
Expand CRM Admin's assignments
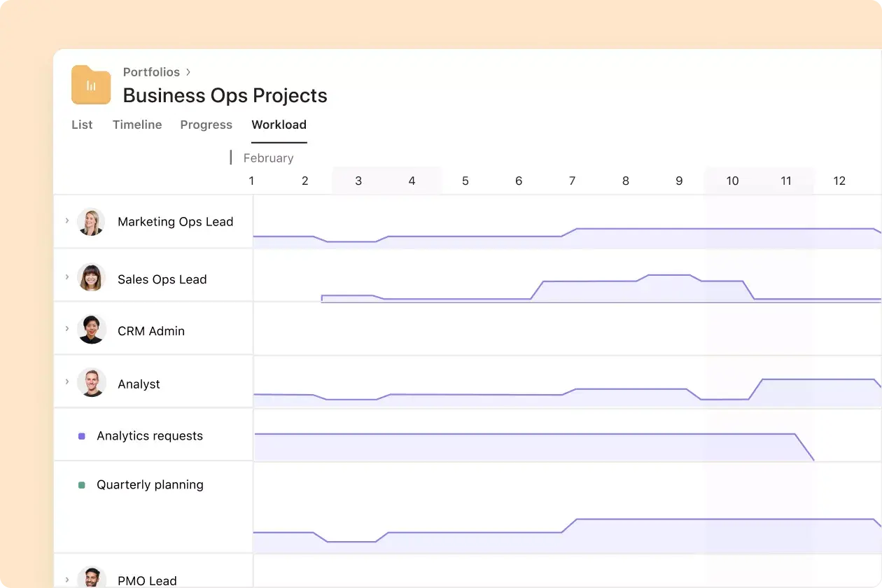pos(66,328)
